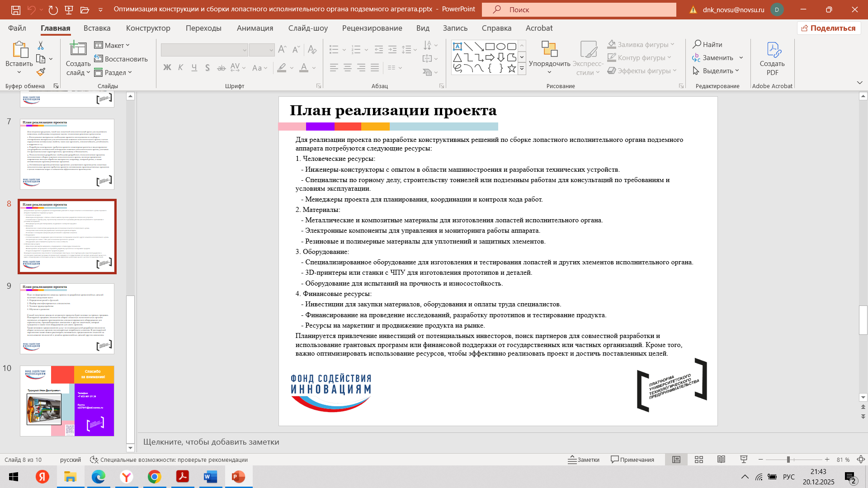Switch to Reading view icon
The height and width of the screenshot is (488, 868).
tap(721, 460)
